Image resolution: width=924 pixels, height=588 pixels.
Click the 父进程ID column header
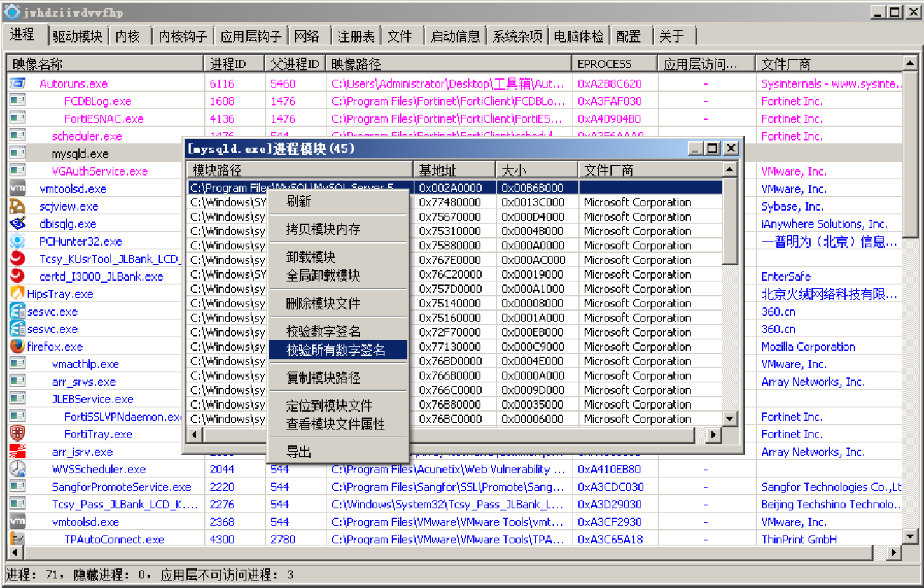(295, 64)
